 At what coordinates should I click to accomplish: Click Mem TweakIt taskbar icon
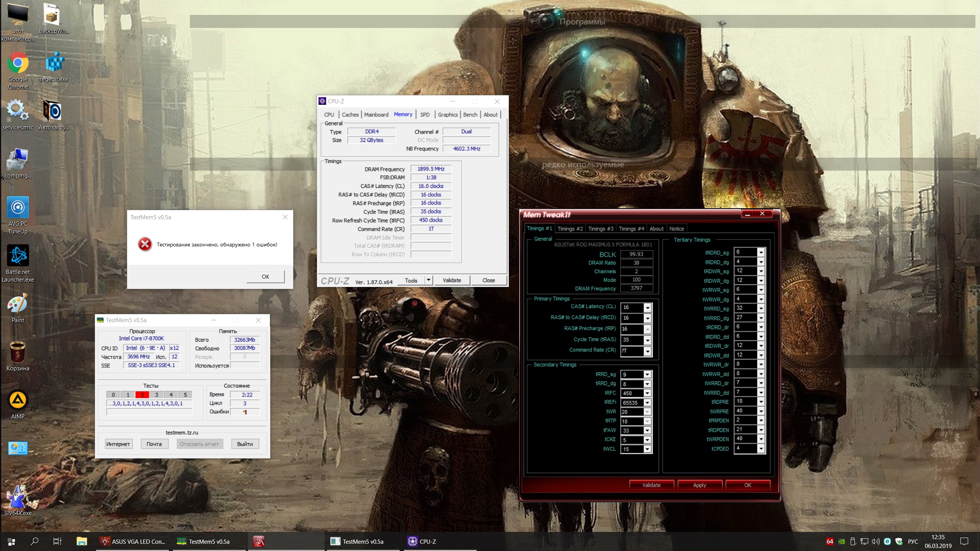258,541
